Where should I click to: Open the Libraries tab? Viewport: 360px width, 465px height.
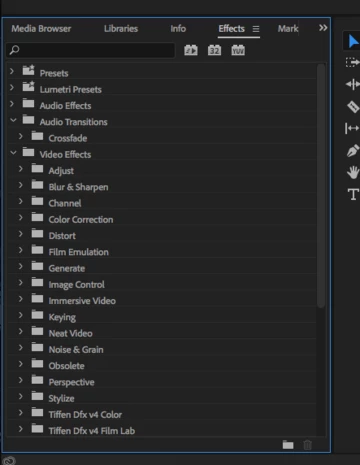(121, 29)
